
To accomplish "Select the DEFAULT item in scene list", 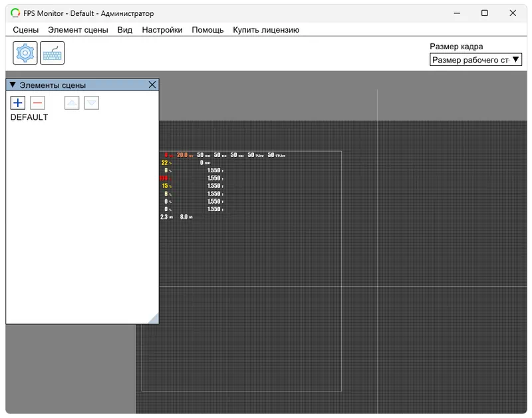I will point(29,117).
